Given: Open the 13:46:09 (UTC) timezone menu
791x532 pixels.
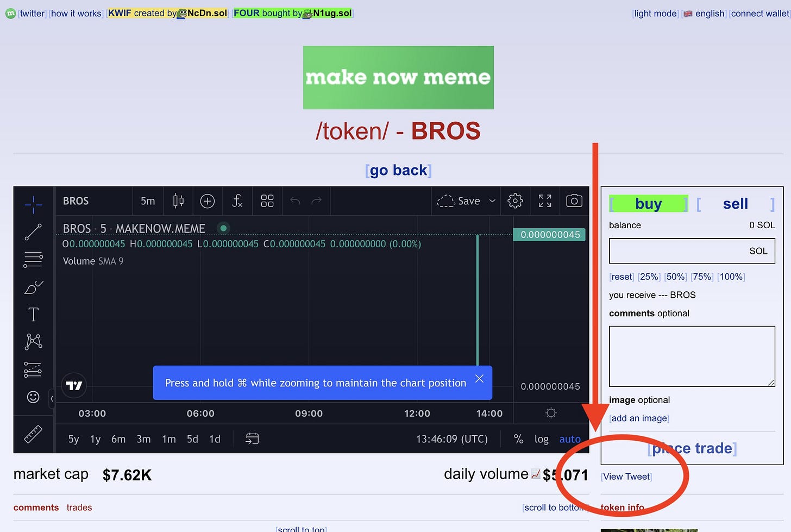Looking at the screenshot, I should 452,439.
